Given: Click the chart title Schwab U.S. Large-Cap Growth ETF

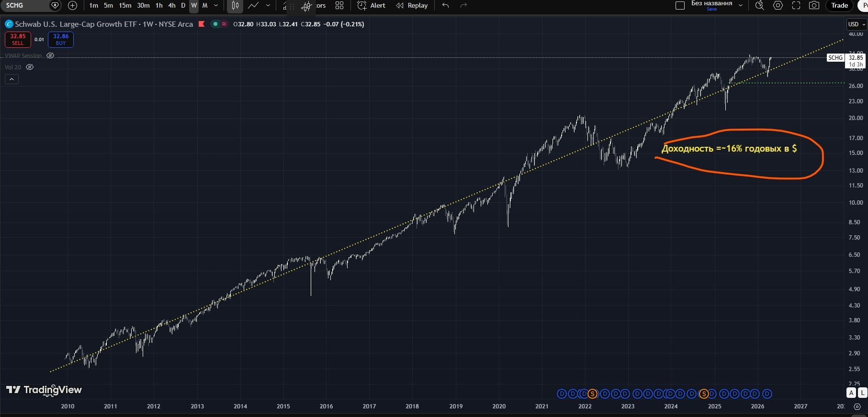Looking at the screenshot, I should [x=76, y=24].
